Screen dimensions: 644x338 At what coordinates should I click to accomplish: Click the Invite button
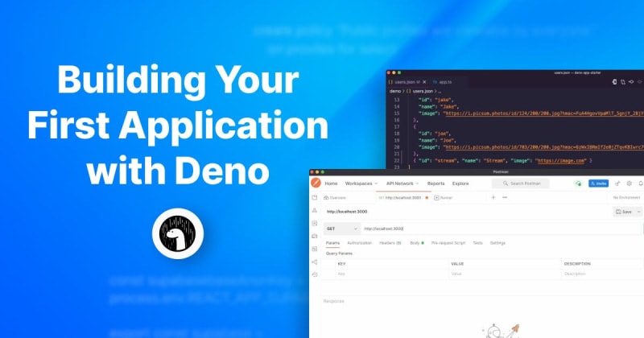click(598, 183)
